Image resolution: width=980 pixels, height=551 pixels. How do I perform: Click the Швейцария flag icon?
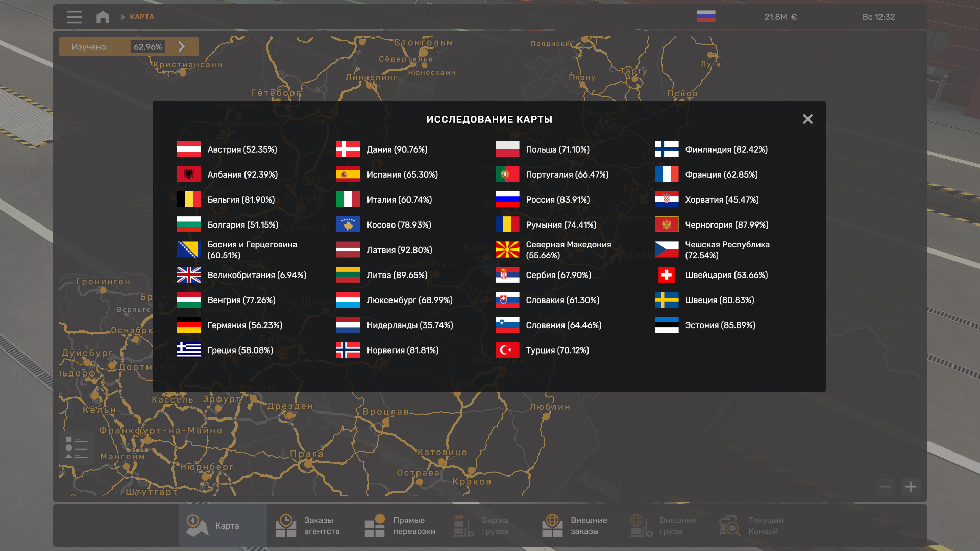coord(666,275)
